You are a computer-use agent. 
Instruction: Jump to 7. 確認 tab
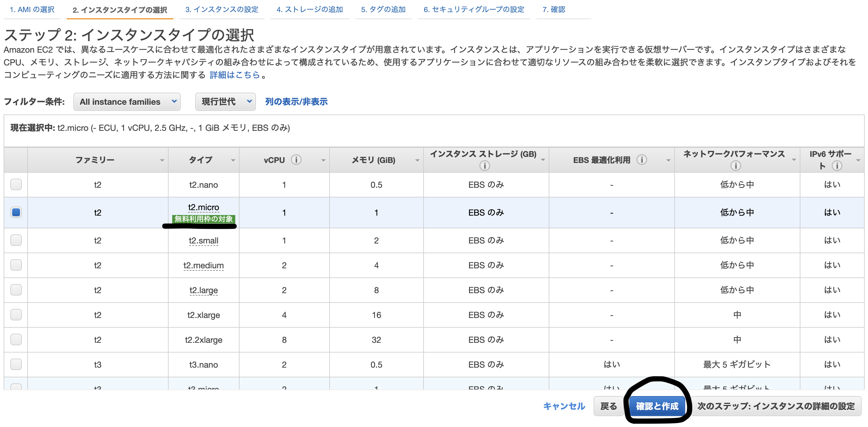point(554,9)
